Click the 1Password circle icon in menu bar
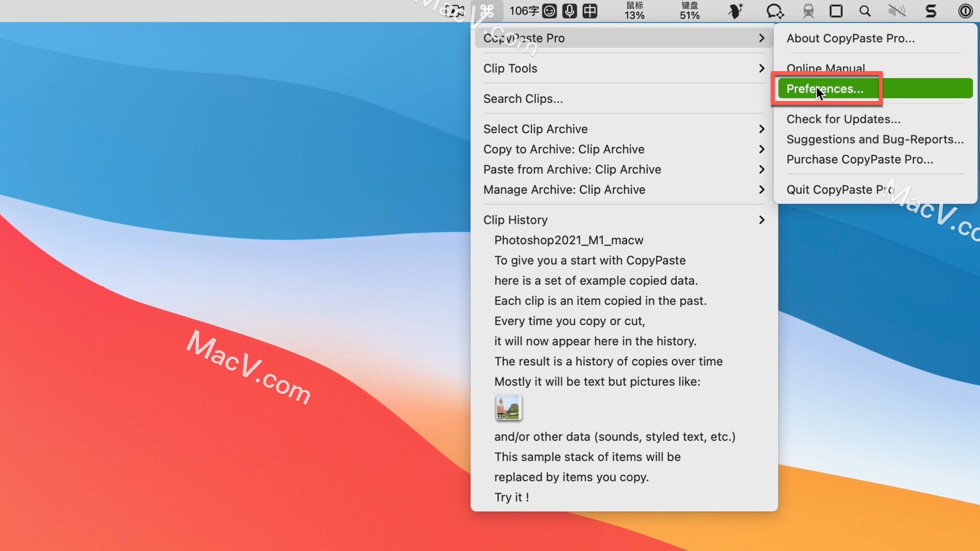 (965, 11)
